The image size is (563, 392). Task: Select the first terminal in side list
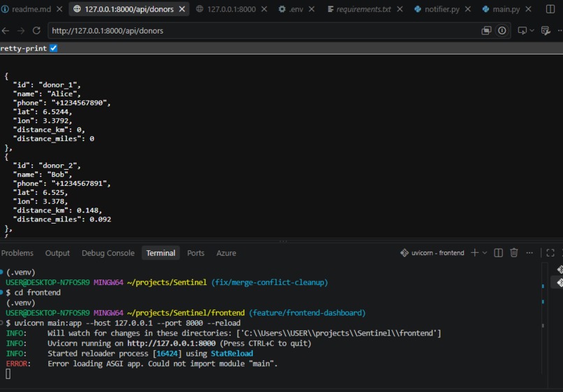560,269
